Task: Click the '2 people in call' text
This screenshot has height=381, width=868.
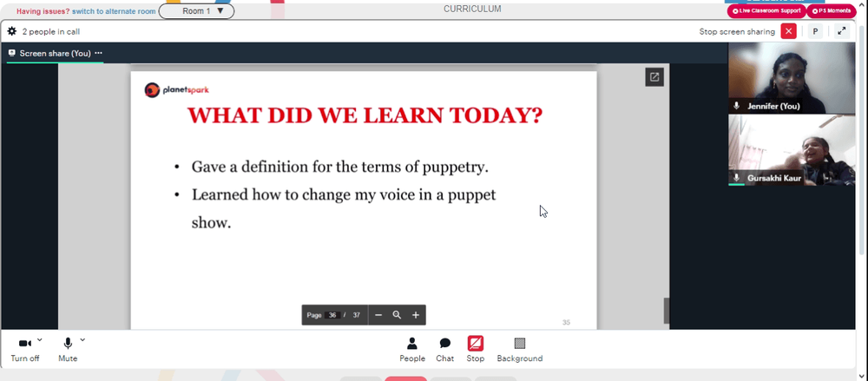Action: coord(51,31)
